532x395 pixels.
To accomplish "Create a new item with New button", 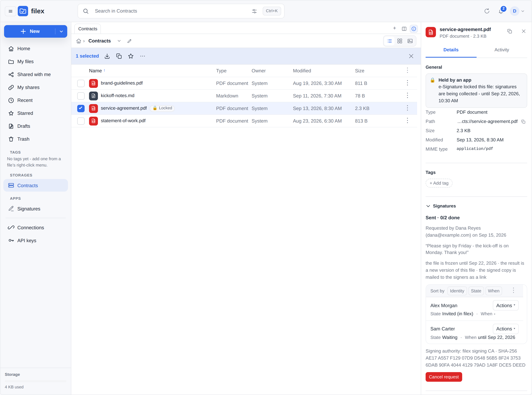I will pyautogui.click(x=30, y=31).
